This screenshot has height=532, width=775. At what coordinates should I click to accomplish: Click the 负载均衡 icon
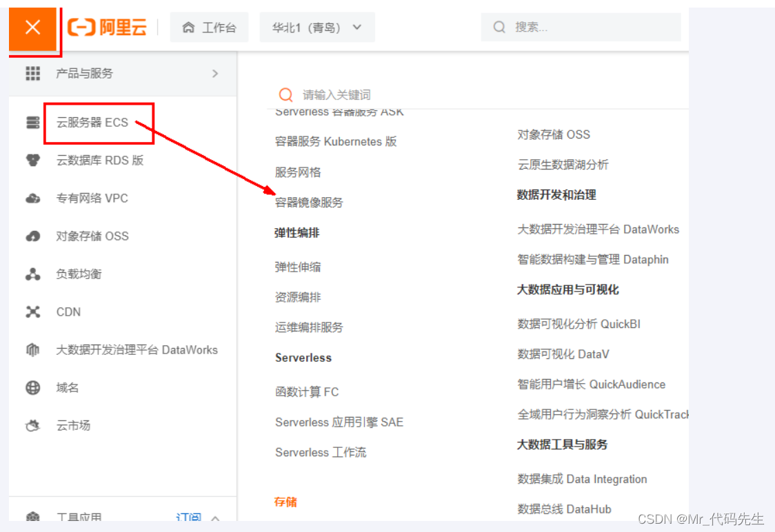32,274
